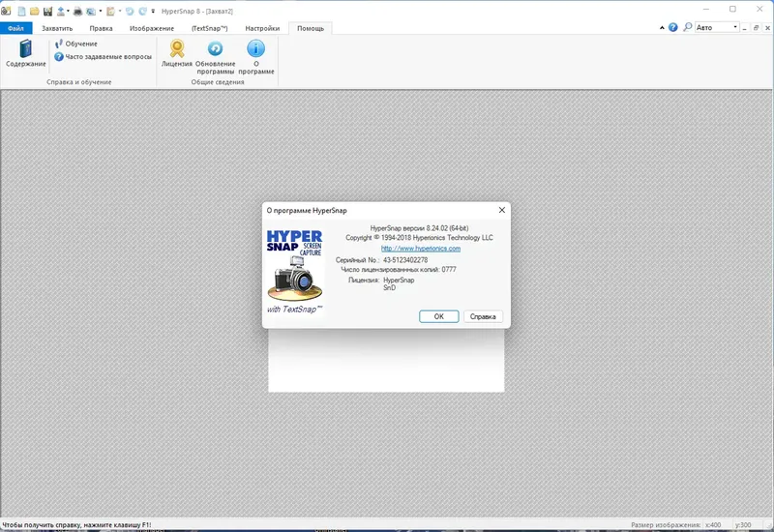Open the http://www.hyperionics.com link
Viewport: 774px width, 532px height.
pos(421,249)
